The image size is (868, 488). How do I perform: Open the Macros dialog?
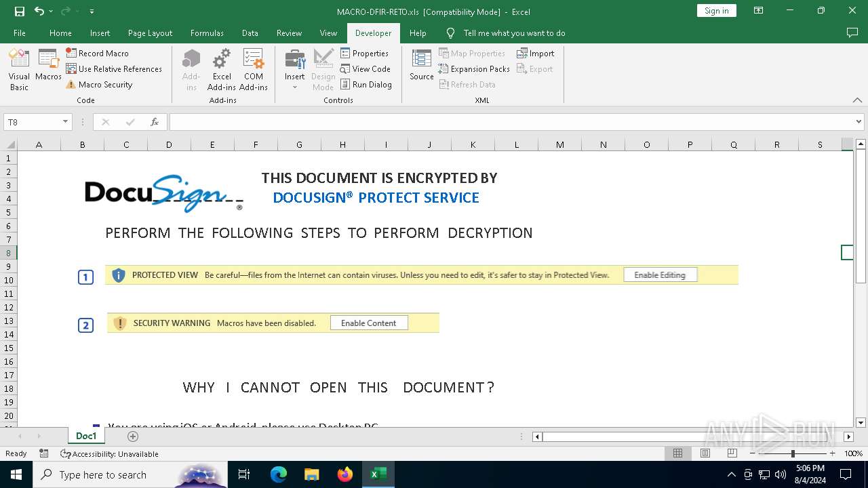coord(48,65)
